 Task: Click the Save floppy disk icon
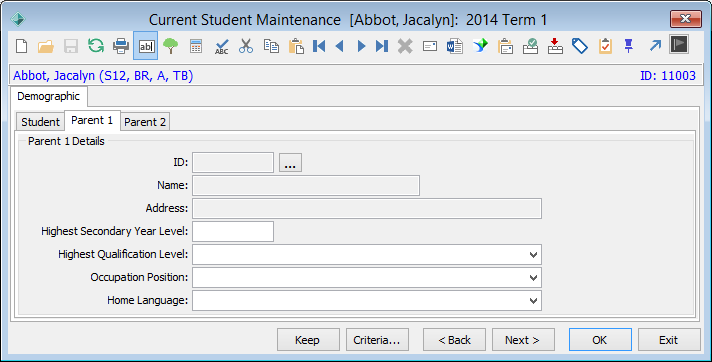[71, 46]
